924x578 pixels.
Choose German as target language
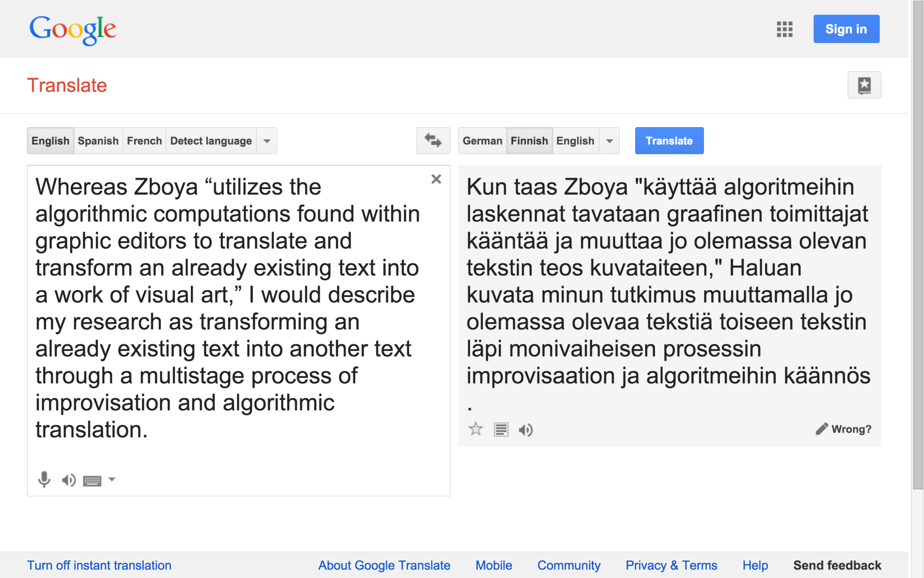coord(482,141)
